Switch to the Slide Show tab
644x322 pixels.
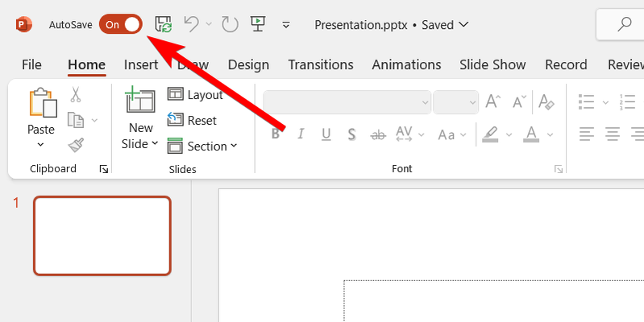click(492, 64)
